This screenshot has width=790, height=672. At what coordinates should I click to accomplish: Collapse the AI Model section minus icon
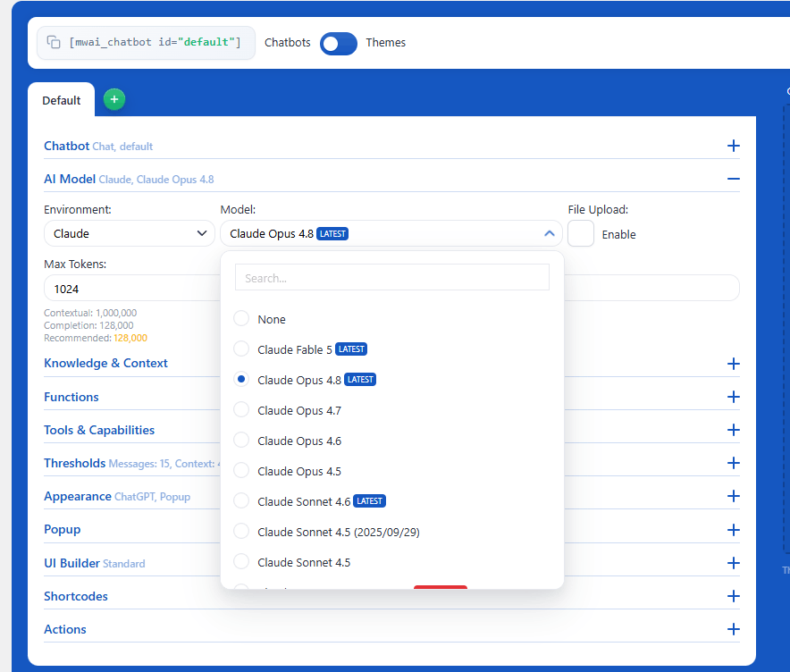[733, 179]
